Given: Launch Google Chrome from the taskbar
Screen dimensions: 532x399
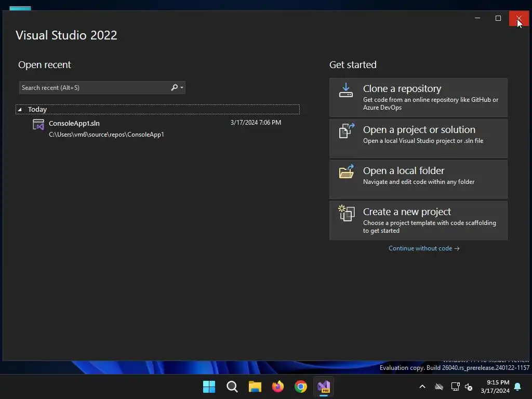Looking at the screenshot, I should pyautogui.click(x=301, y=387).
